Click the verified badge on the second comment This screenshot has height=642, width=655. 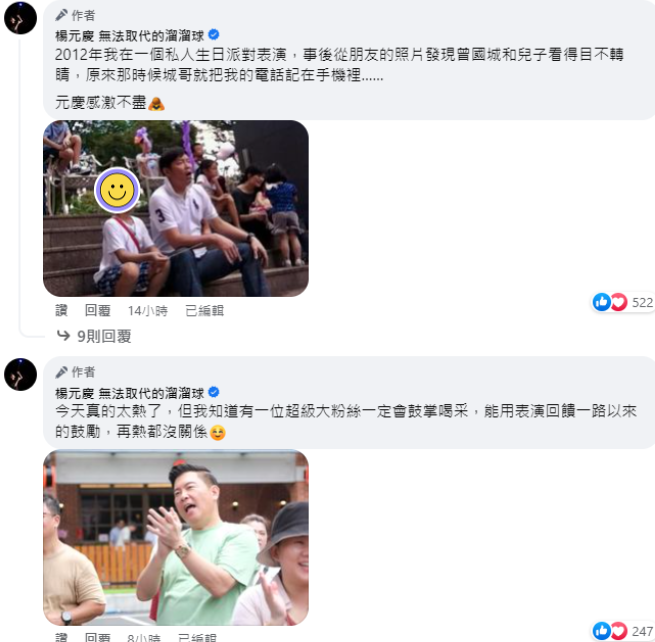[213, 392]
